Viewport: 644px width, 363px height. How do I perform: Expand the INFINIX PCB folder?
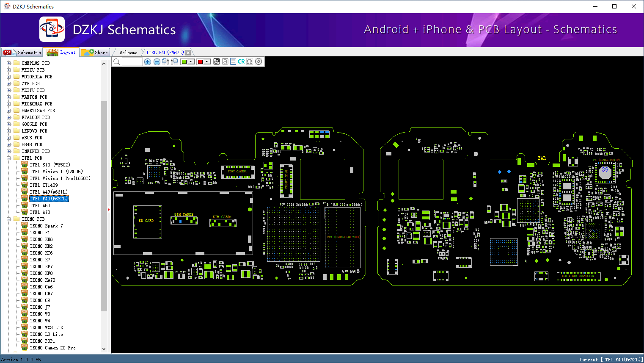click(x=8, y=151)
